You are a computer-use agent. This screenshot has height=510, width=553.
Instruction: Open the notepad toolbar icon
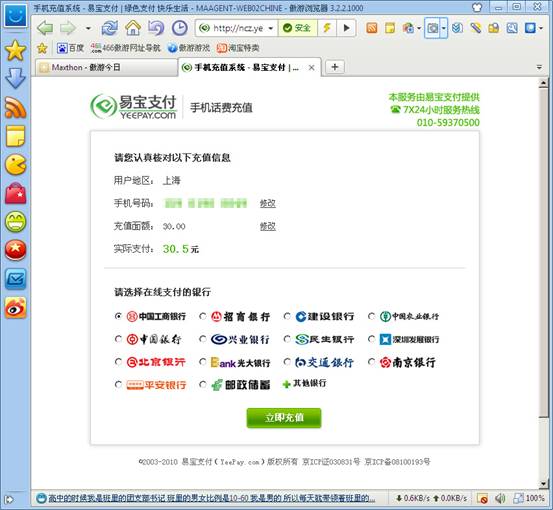coord(390,28)
